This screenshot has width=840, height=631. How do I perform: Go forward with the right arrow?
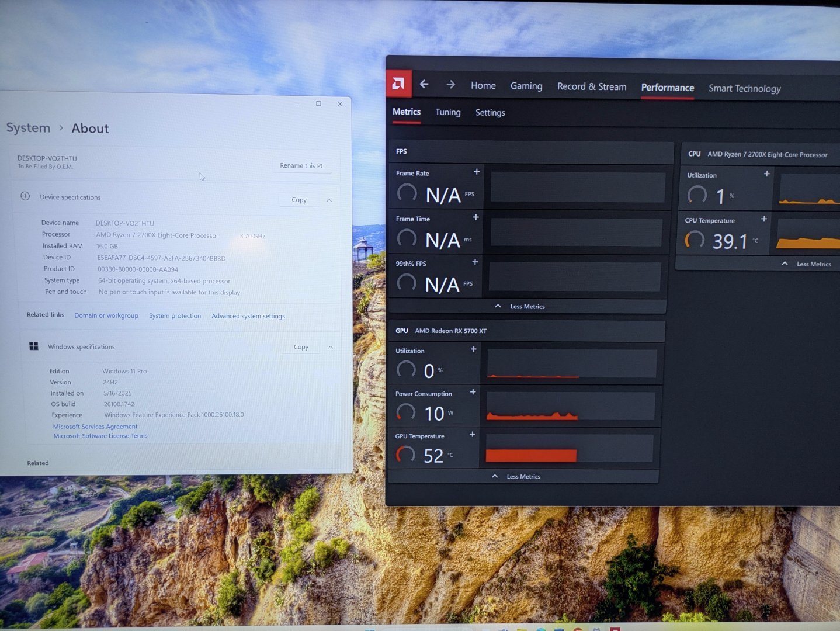[x=450, y=85]
